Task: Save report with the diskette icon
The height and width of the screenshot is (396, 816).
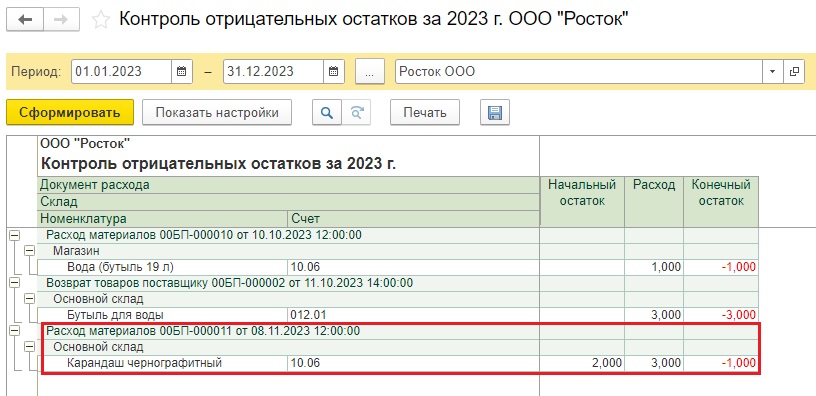Action: [494, 112]
